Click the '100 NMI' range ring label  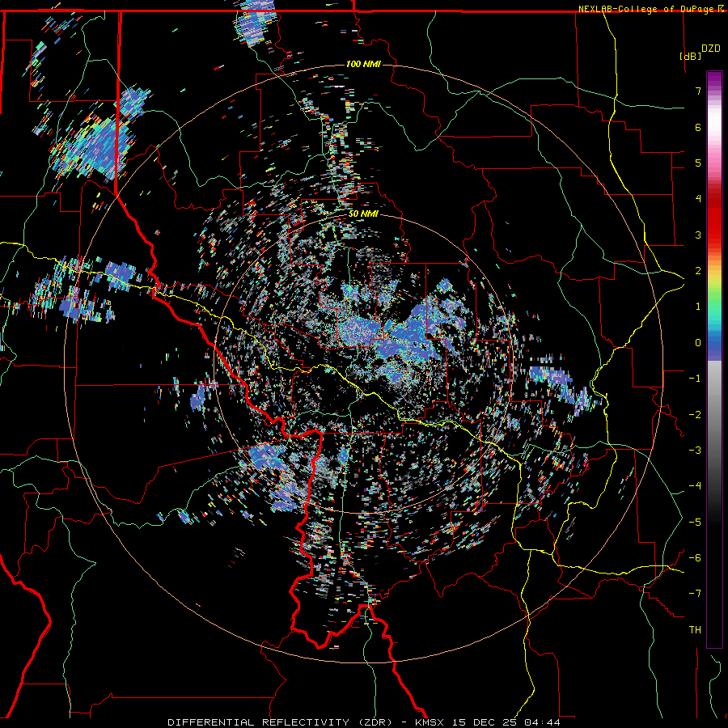pyautogui.click(x=363, y=64)
